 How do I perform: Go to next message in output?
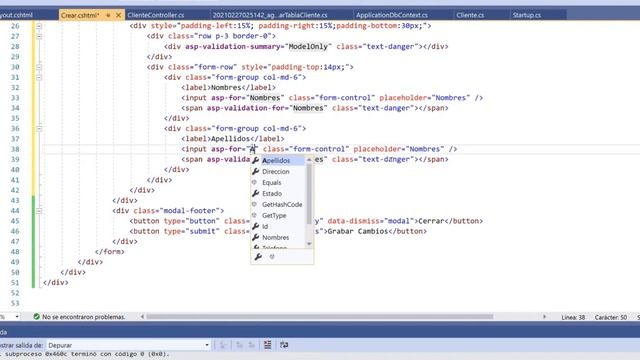coord(252,345)
